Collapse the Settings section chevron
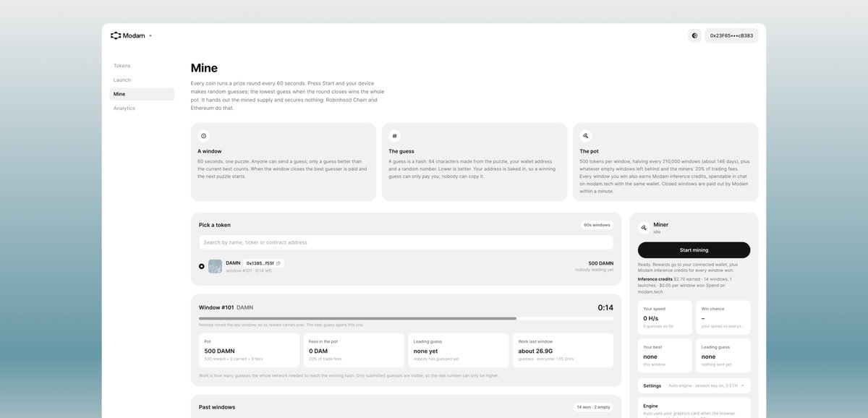This screenshot has width=868, height=418. pyautogui.click(x=742, y=385)
